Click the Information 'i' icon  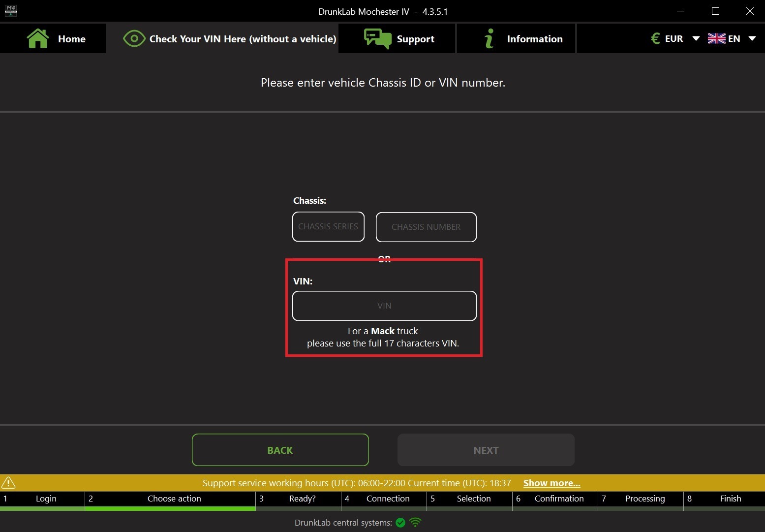[489, 38]
